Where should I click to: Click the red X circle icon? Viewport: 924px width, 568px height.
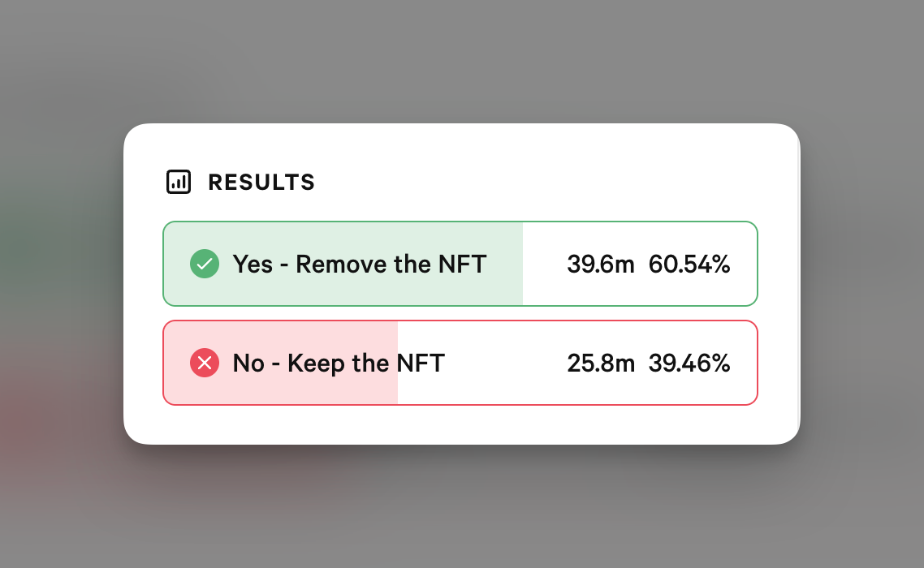205,363
